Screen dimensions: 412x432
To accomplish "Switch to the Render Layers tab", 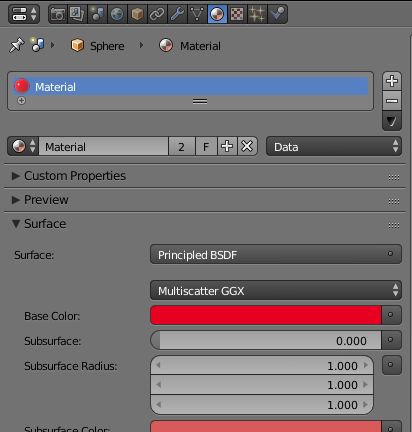I will (x=77, y=14).
